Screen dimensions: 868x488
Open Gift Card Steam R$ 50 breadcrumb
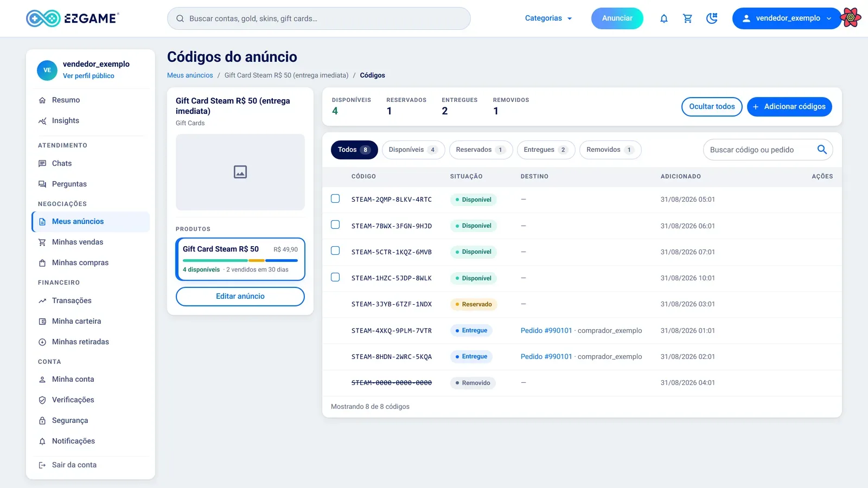tap(286, 75)
